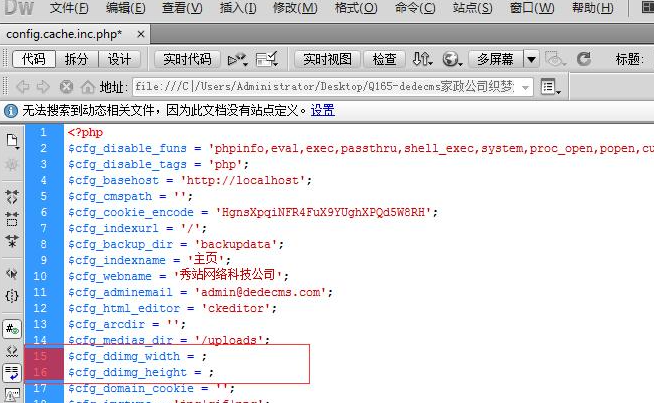This screenshot has width=654, height=403.
Task: Switch to 拆分 view
Action: (x=76, y=59)
